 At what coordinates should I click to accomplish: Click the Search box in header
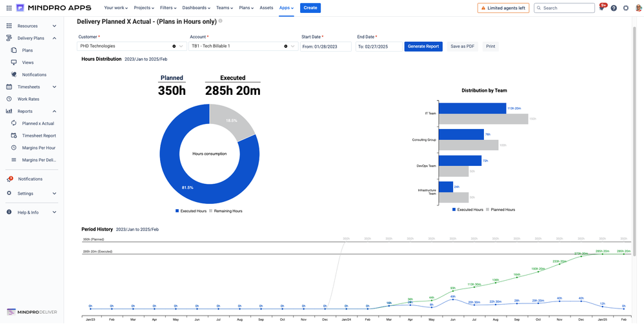565,8
